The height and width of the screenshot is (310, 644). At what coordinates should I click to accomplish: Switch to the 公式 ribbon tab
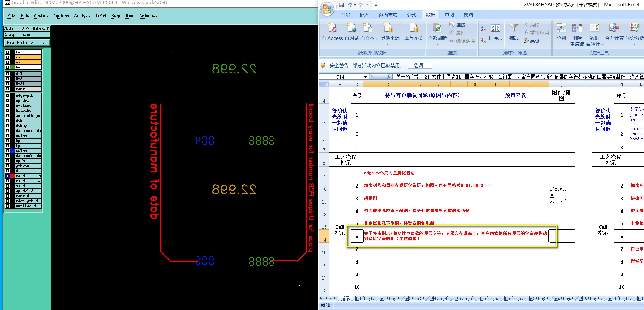(411, 15)
